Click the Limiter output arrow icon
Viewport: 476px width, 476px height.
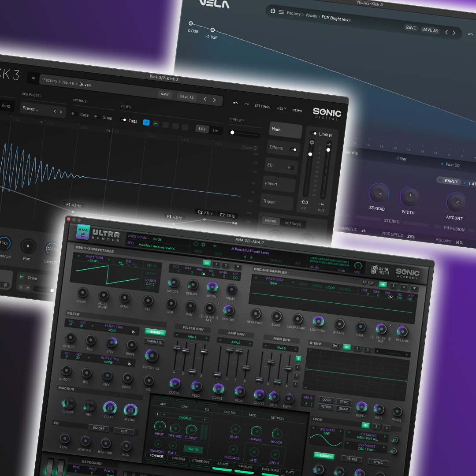tap(329, 144)
